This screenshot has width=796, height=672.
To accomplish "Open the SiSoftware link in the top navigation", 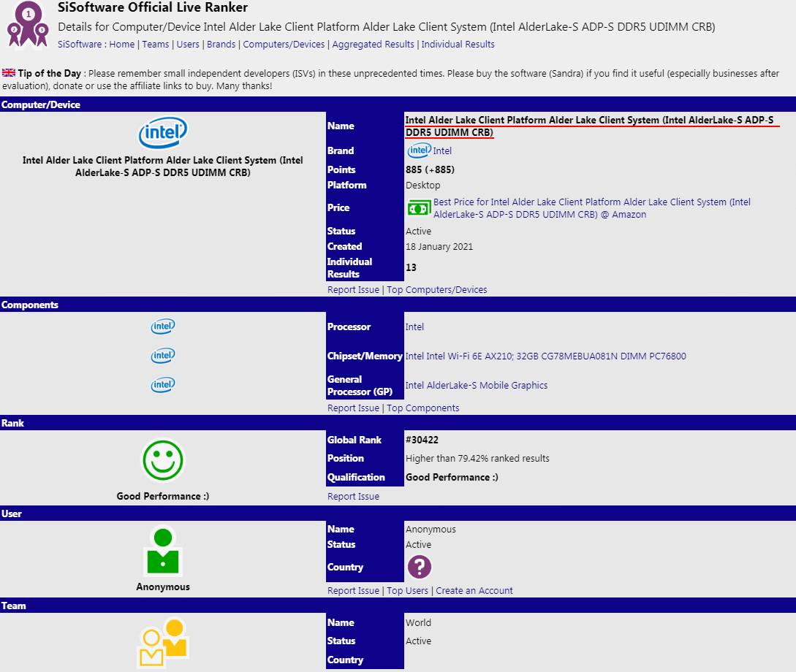I will [80, 44].
